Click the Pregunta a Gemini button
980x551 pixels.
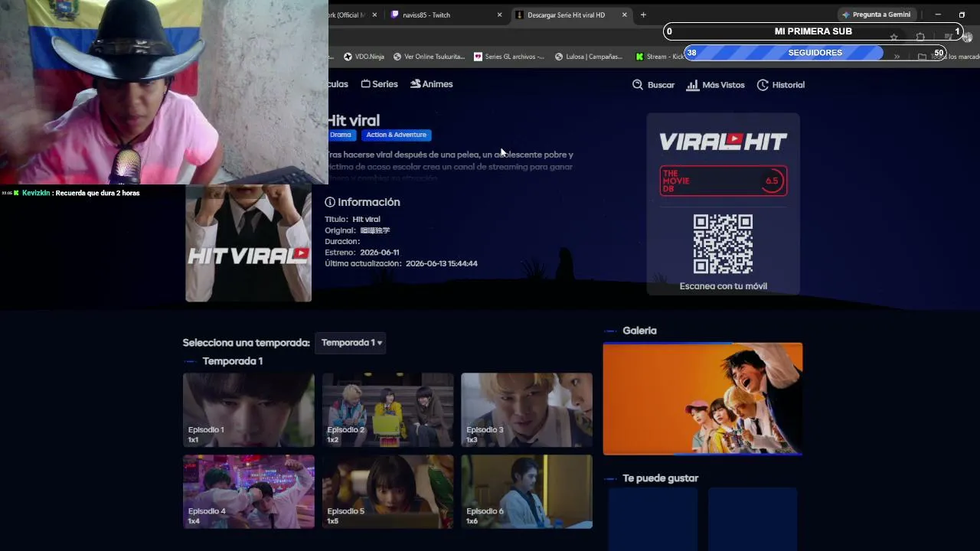(x=877, y=15)
